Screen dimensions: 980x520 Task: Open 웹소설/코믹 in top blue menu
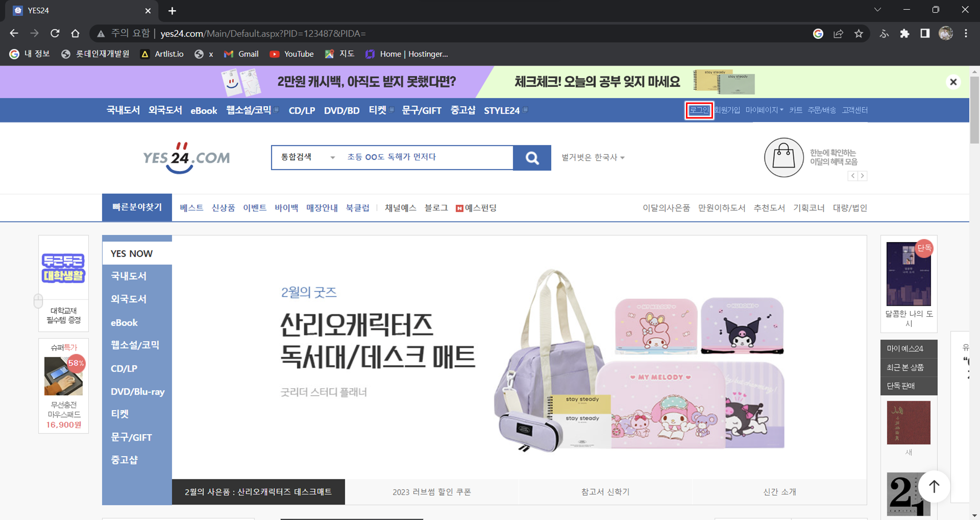point(249,110)
